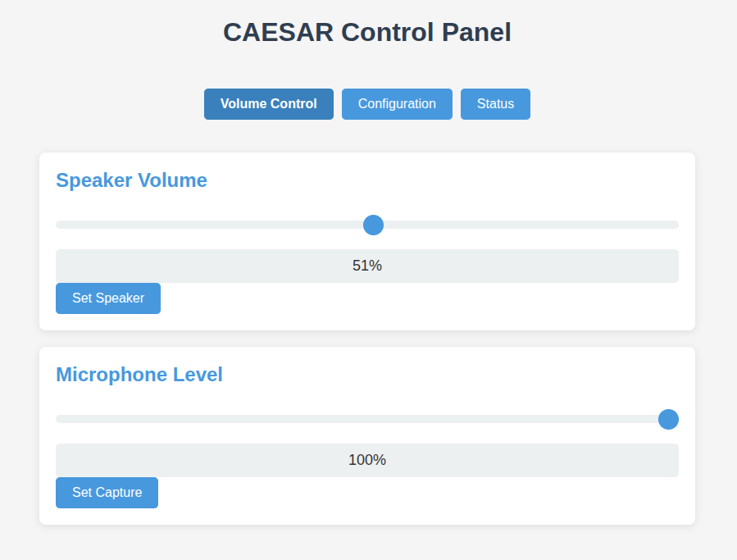
Task: Click Microphone Level track at the one-quarter point
Action: [x=212, y=419]
